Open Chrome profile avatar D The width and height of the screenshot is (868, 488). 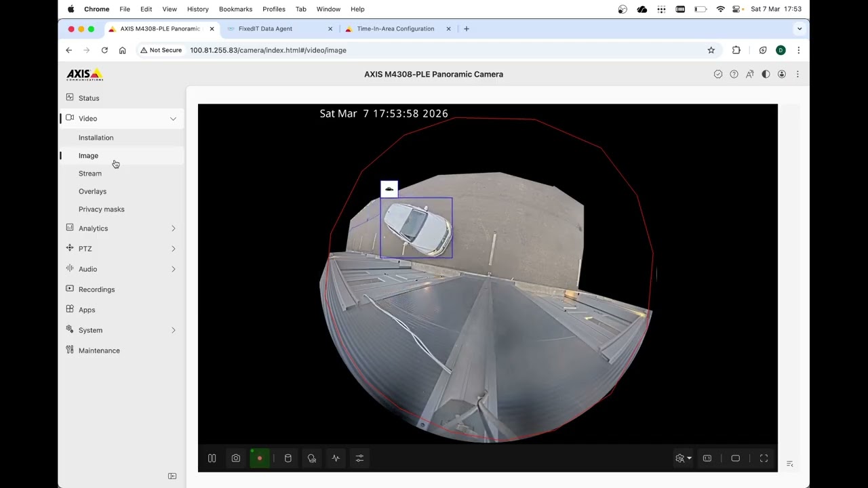781,50
